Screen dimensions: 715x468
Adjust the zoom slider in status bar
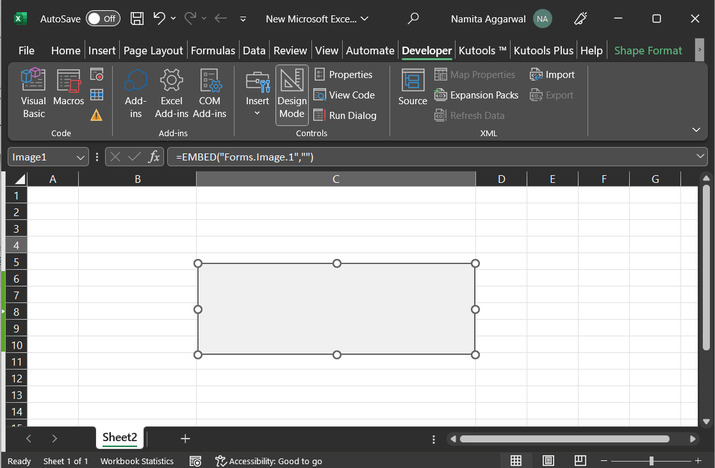pos(651,461)
